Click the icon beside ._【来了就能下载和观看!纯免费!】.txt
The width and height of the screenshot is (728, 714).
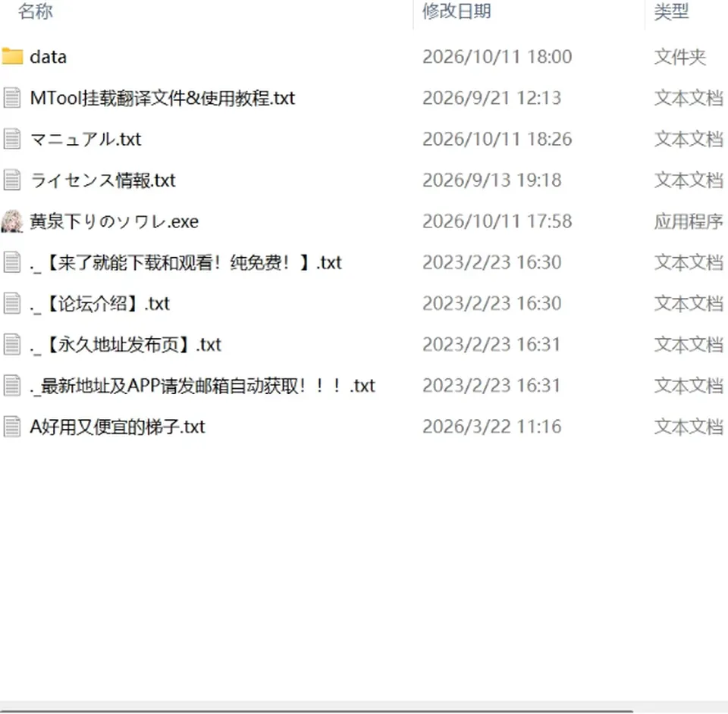pos(12,262)
